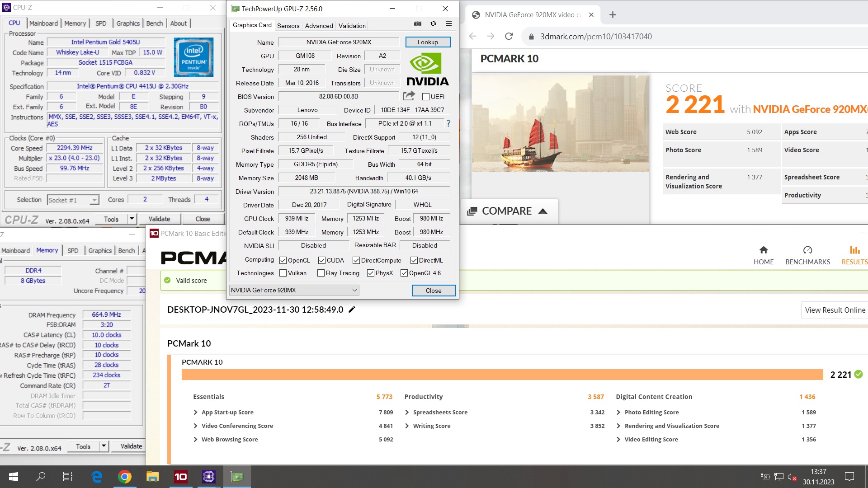Expand Writing Score
This screenshot has height=488, width=868.
point(407,426)
